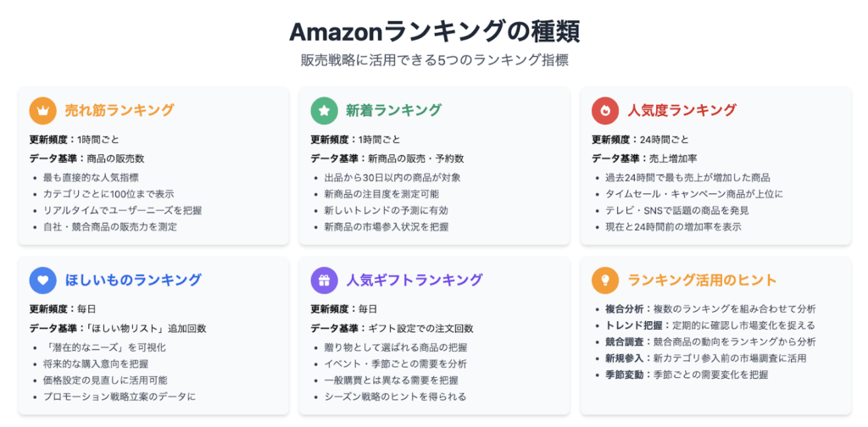The height and width of the screenshot is (427, 868).
Task: Click the blue heart icon
Action: point(42,280)
